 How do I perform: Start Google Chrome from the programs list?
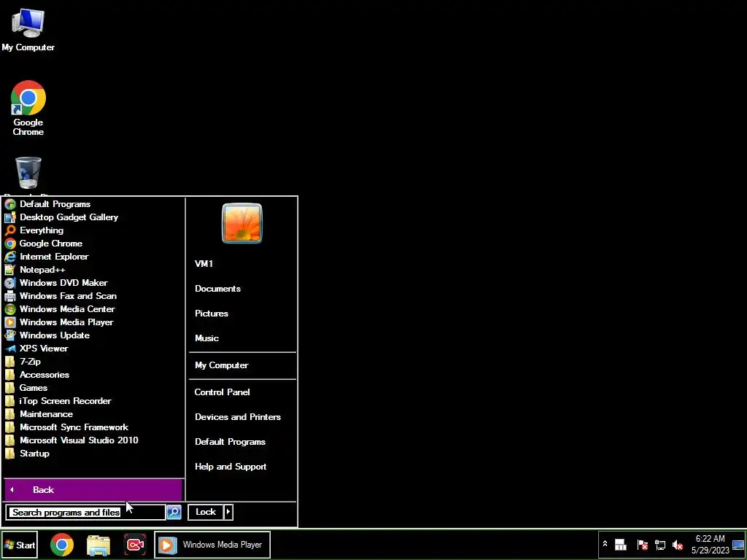pyautogui.click(x=94, y=244)
